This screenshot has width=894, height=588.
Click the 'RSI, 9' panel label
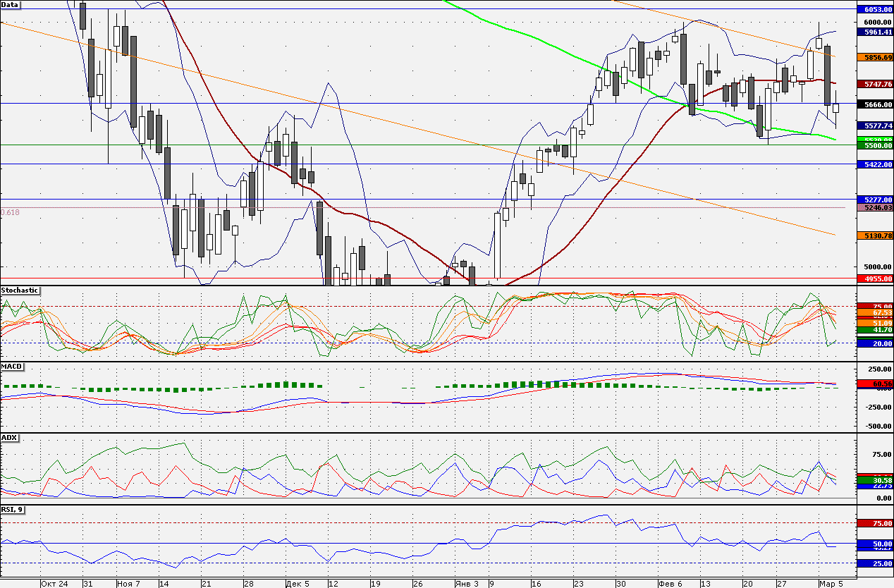(x=13, y=509)
